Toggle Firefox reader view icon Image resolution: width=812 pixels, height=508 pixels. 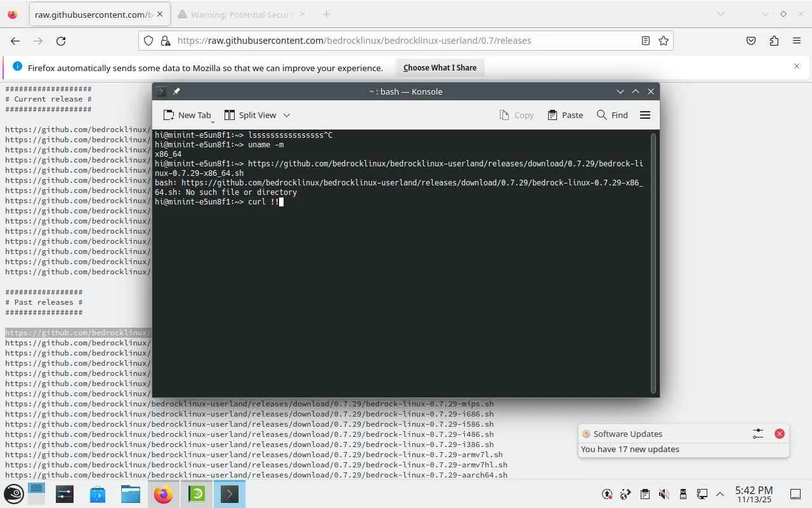tap(645, 41)
